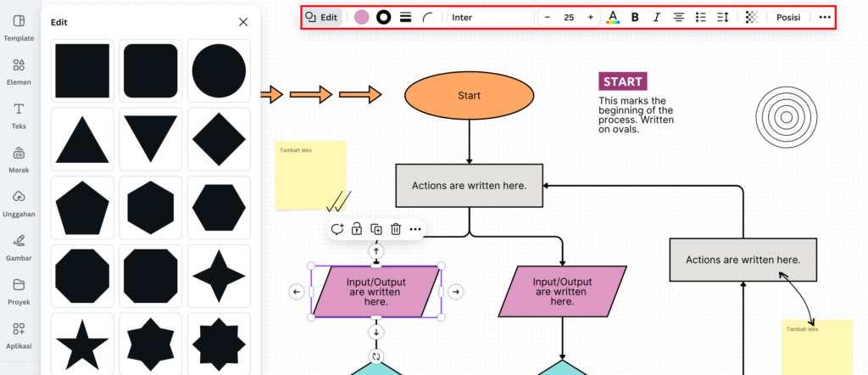This screenshot has width=868, height=375.
Task: Open the border style options
Action: tap(405, 17)
